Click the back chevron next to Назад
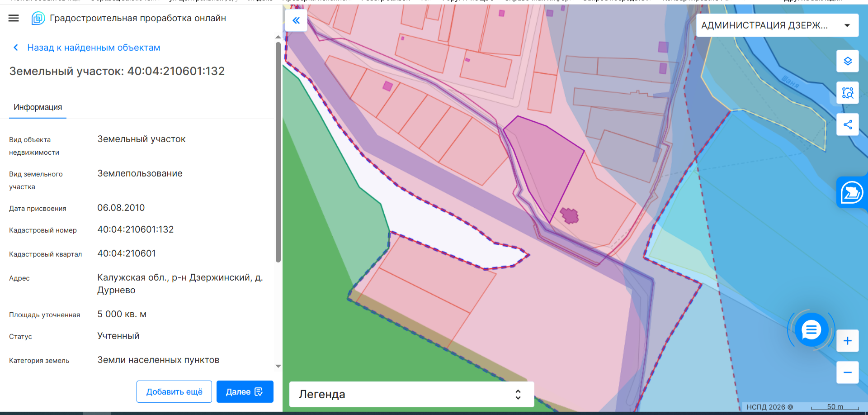868x415 pixels. (16, 48)
